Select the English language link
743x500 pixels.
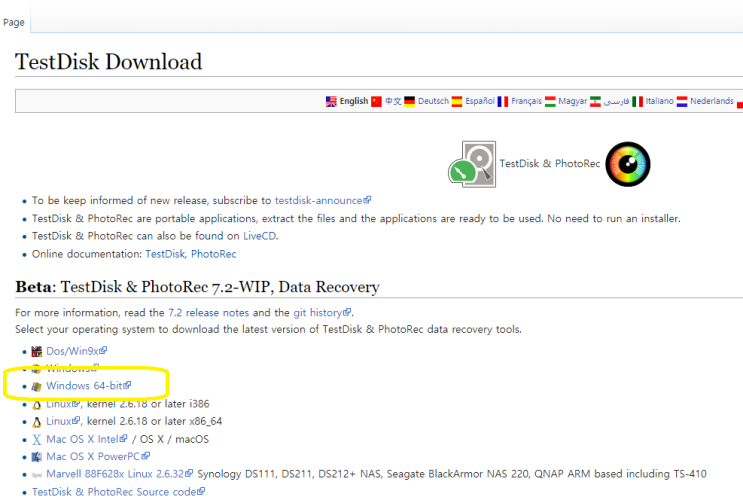[x=353, y=101]
